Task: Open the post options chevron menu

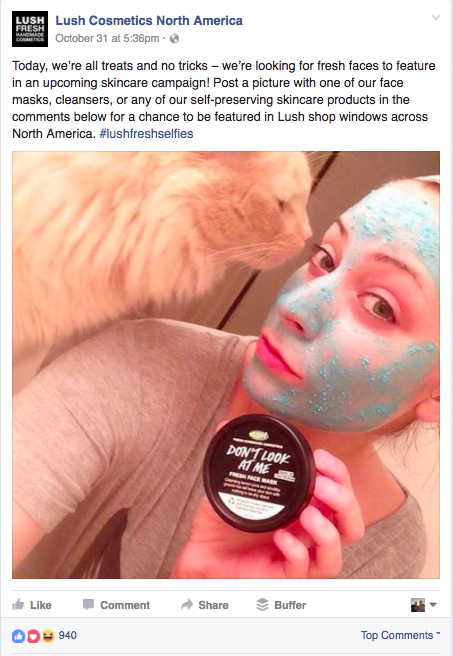Action: (x=436, y=17)
